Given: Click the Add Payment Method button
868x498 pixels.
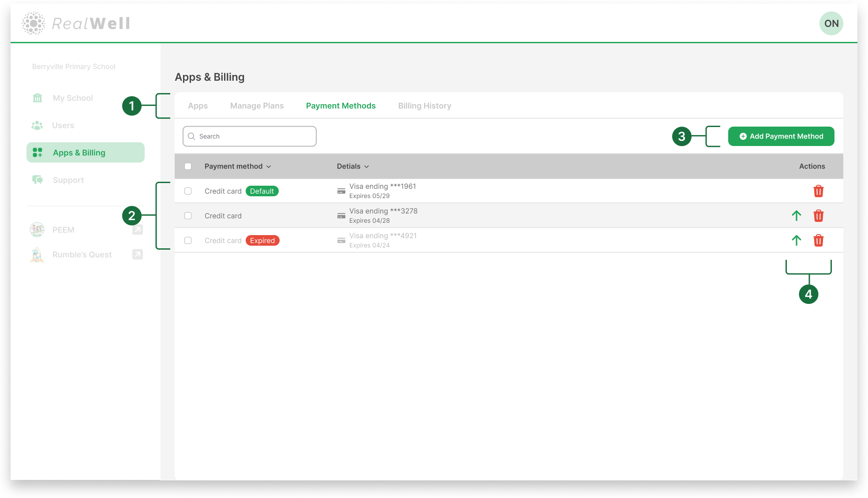Looking at the screenshot, I should click(781, 136).
